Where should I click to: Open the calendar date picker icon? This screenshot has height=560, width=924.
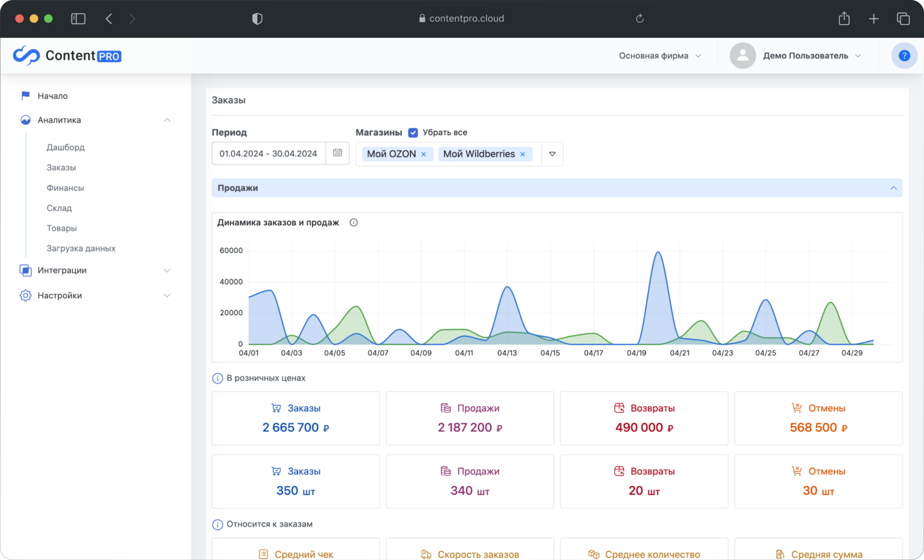337,153
